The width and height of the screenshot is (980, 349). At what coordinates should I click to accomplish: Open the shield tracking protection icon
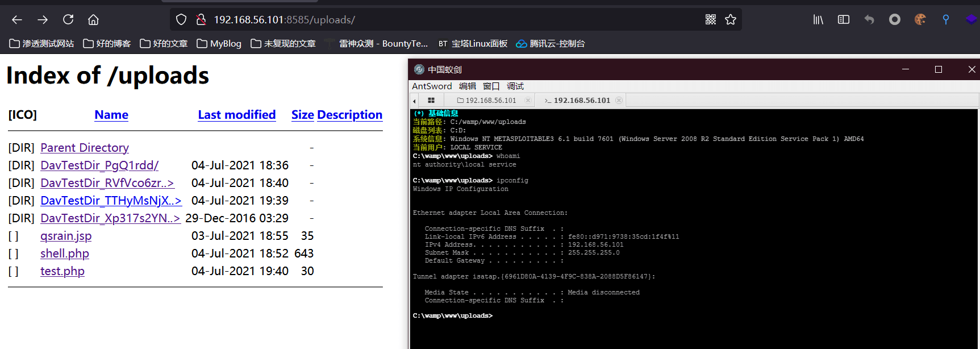pyautogui.click(x=181, y=20)
